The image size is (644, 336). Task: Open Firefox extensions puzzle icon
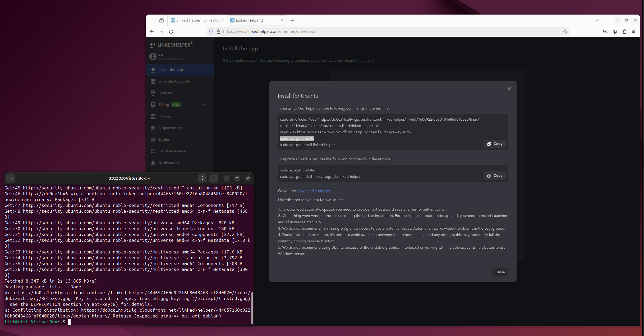[624, 31]
